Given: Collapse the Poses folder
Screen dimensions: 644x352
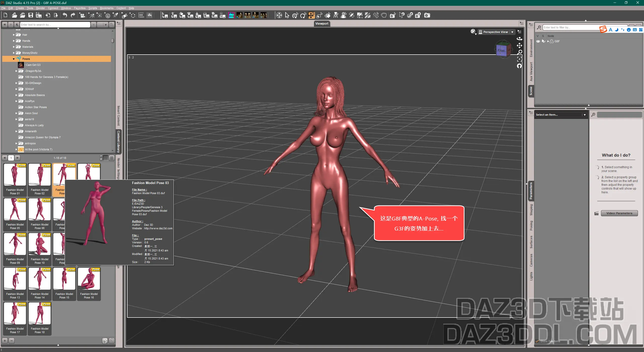Looking at the screenshot, I should coord(14,59).
